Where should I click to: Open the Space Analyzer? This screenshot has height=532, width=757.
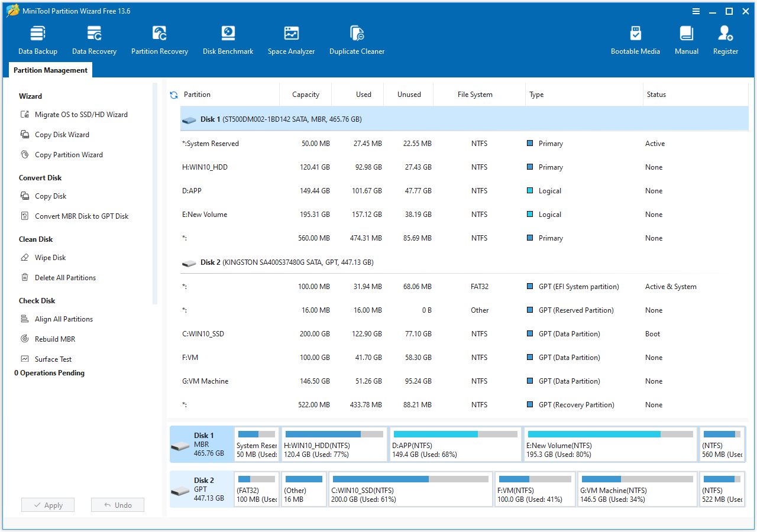(x=291, y=39)
